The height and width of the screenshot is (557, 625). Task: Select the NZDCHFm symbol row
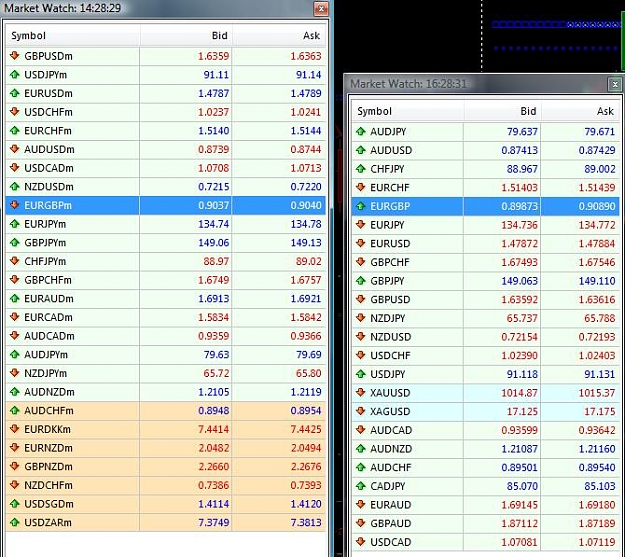pos(166,485)
